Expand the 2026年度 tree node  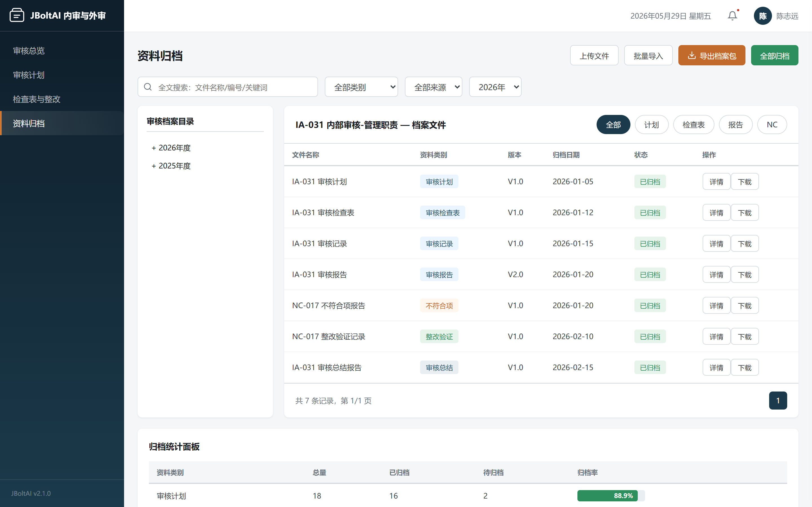pos(171,148)
